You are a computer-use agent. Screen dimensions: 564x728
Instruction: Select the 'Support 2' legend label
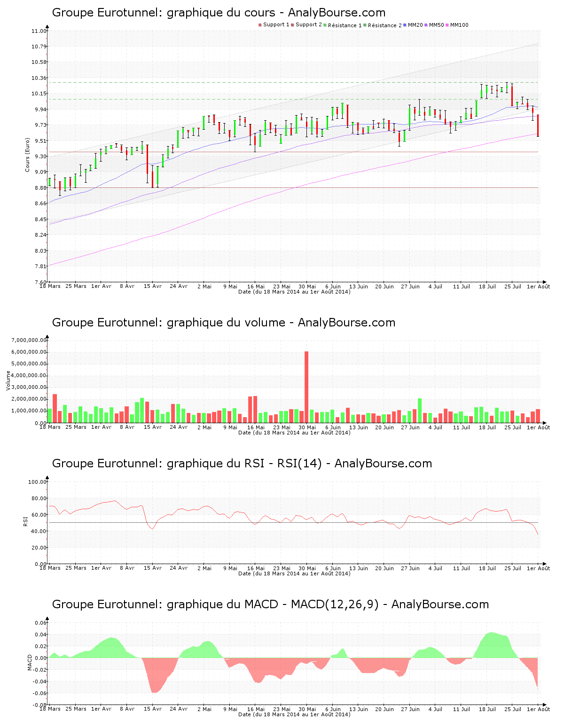[x=308, y=25]
